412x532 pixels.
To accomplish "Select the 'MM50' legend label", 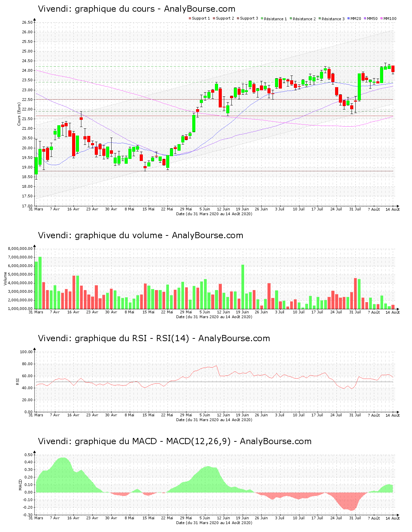I will tap(372, 19).
